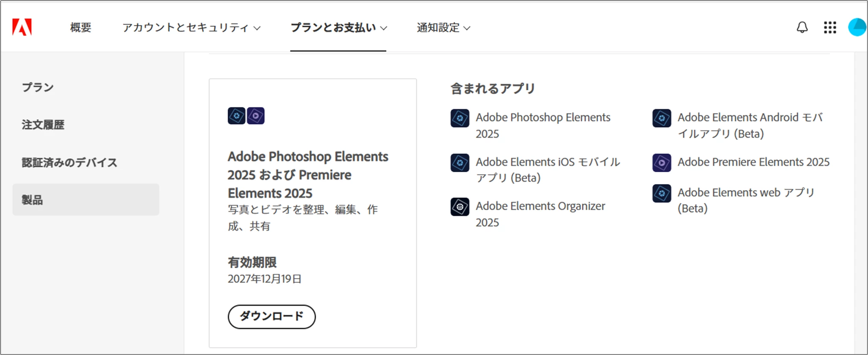Click the Adobe logo
The image size is (868, 355).
point(22,27)
